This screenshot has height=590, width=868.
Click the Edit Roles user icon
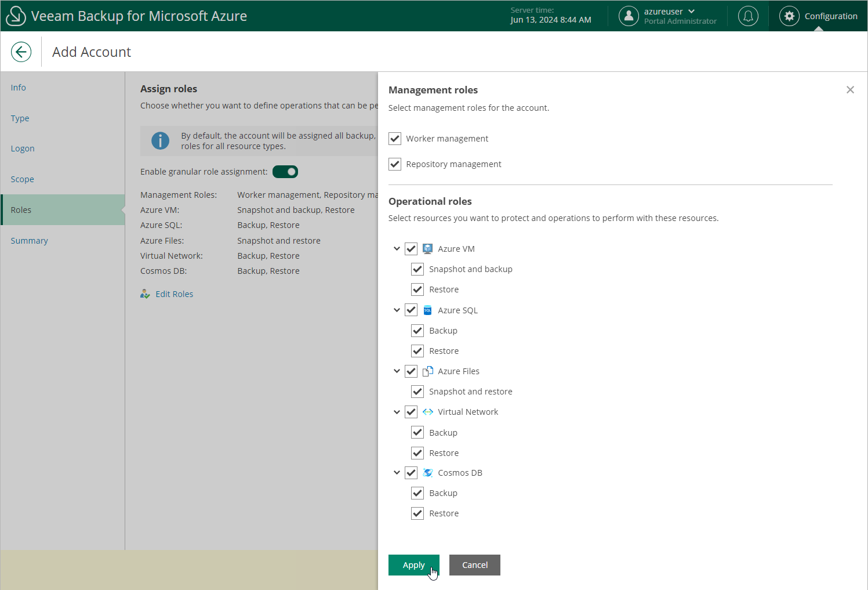tap(145, 294)
